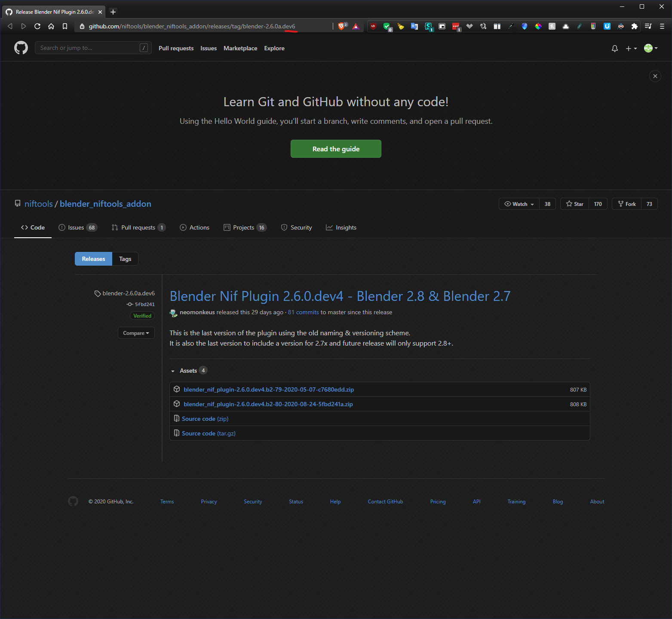
Task: Open Explore in top navigation
Action: coord(274,48)
